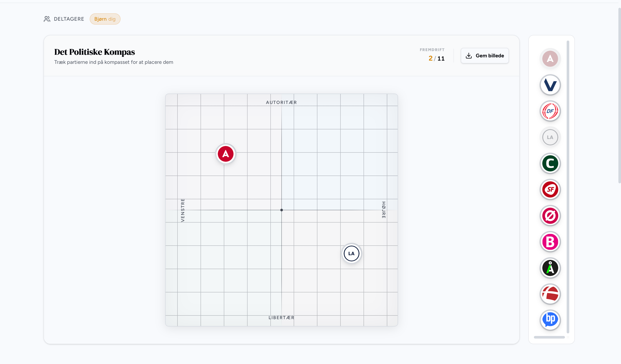Select the SF party icon
Viewport: 621px width, 364px height.
coord(550,190)
